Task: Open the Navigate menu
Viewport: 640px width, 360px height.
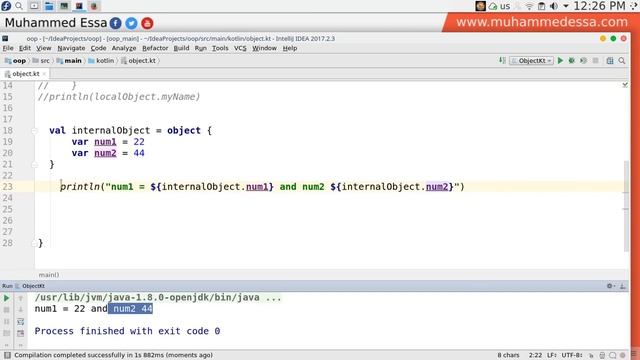Action: pos(71,48)
